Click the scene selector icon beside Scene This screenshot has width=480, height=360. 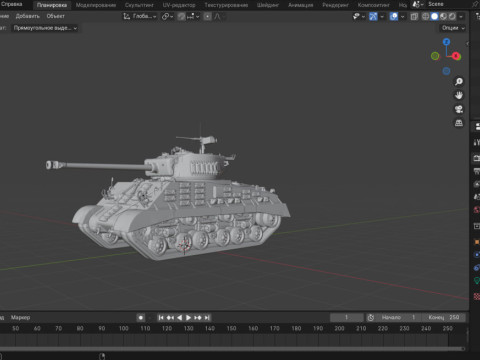[417, 4]
